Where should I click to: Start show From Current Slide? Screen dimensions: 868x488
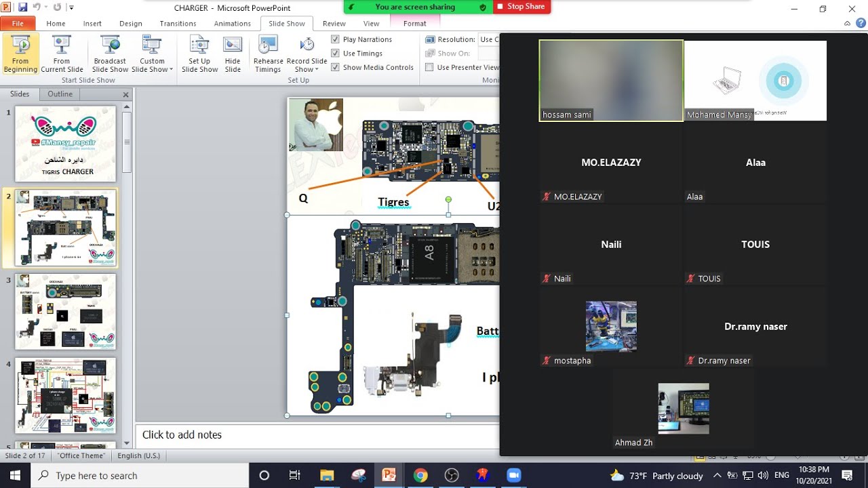pos(62,54)
